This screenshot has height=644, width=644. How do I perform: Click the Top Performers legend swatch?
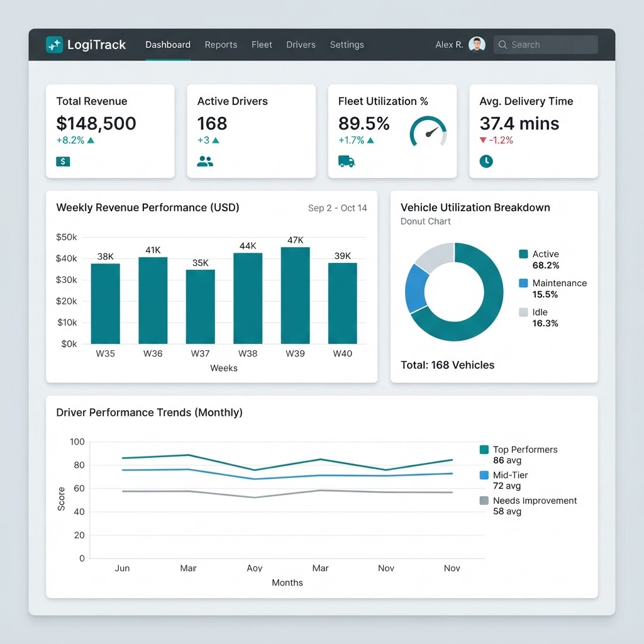coord(484,449)
